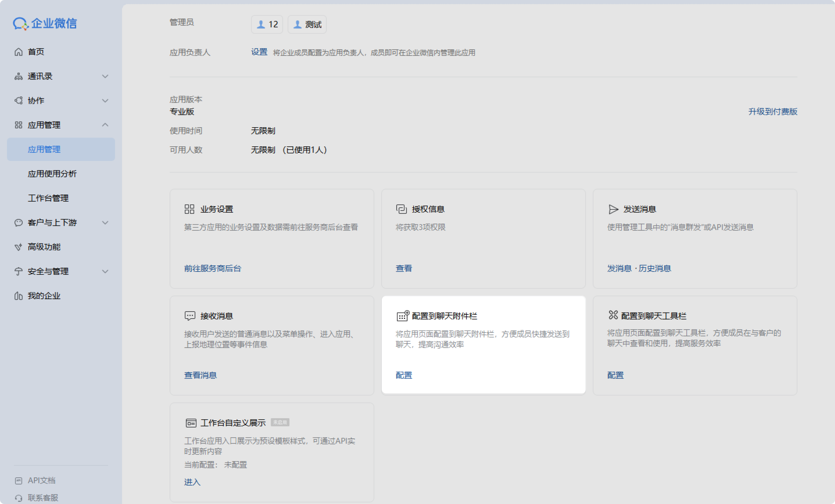Select the 应用管理 submenu item
This screenshot has height=504, width=835.
tap(61, 149)
